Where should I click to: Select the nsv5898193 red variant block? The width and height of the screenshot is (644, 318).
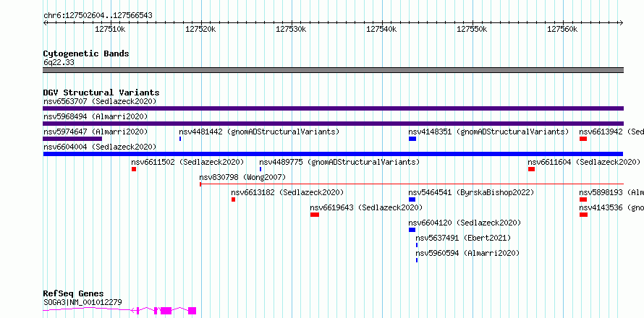pos(583,199)
